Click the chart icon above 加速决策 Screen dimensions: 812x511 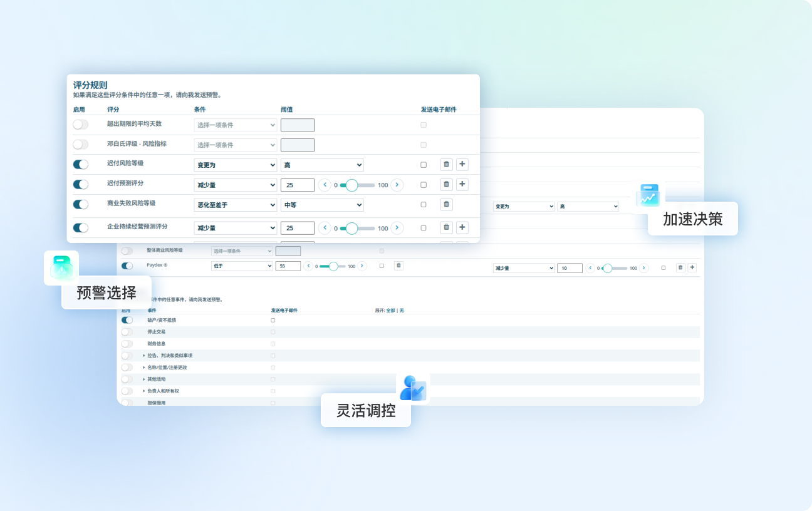648,196
